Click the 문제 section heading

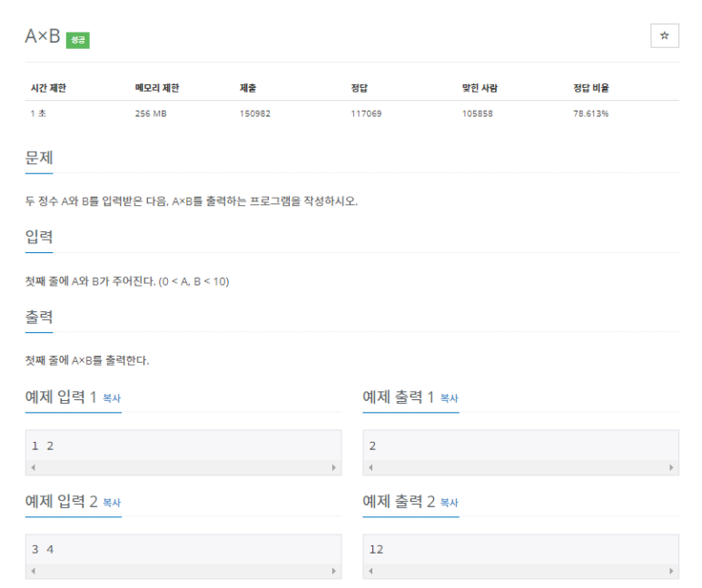click(39, 158)
